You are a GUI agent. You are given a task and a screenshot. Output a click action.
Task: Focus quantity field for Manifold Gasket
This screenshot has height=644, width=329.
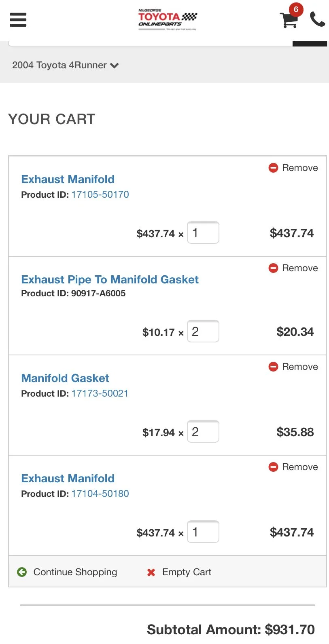coord(203,431)
